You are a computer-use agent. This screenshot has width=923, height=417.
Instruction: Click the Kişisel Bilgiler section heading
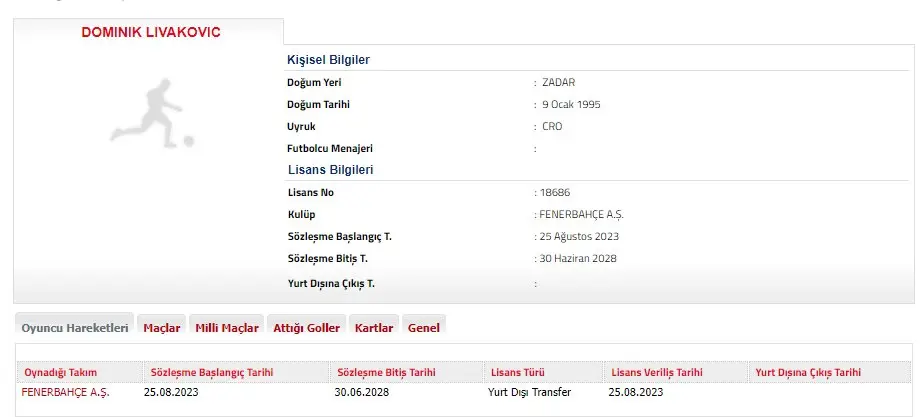(x=328, y=60)
